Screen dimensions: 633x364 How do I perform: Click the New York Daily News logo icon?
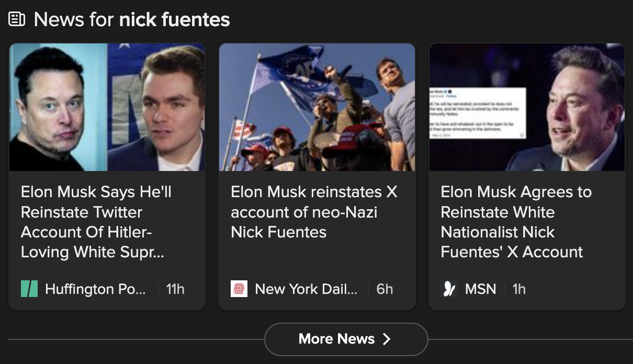point(239,289)
